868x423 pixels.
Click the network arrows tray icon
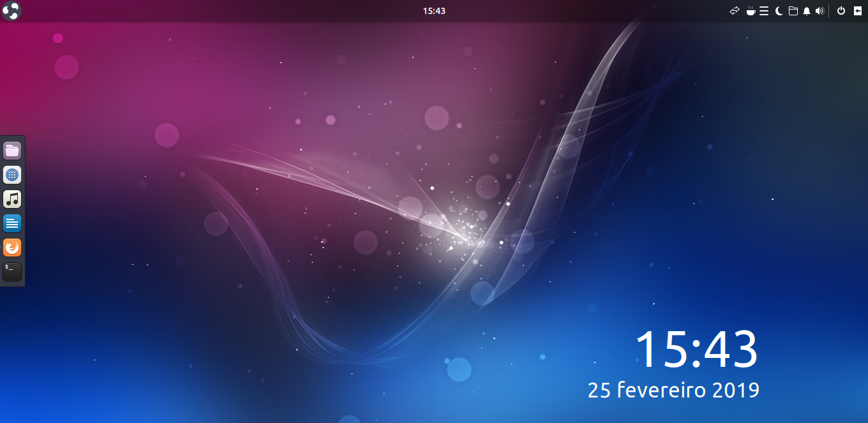[735, 11]
